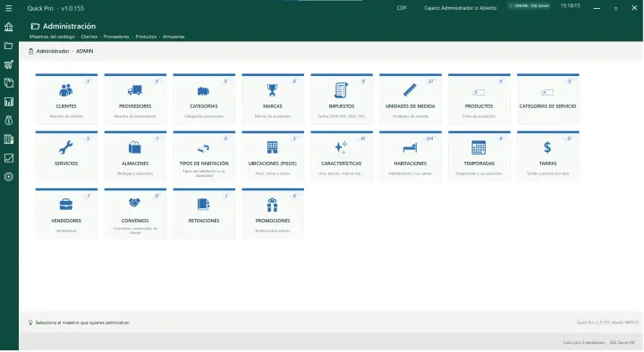Maximize the Quick Pro window
The width and height of the screenshot is (644, 352).
(x=615, y=8)
